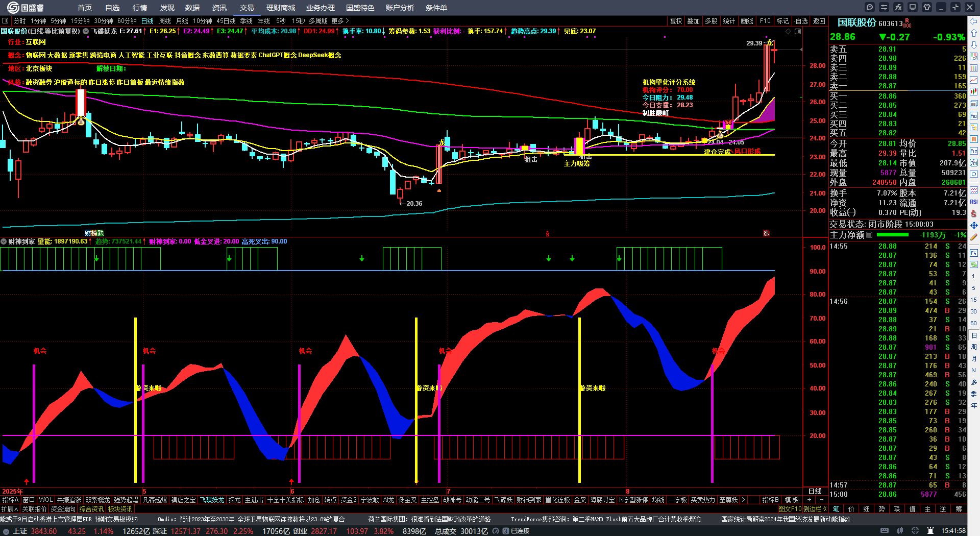Open the f(x) formula sidebar icon
Screen dimensions: 980x536
pyautogui.click(x=974, y=163)
